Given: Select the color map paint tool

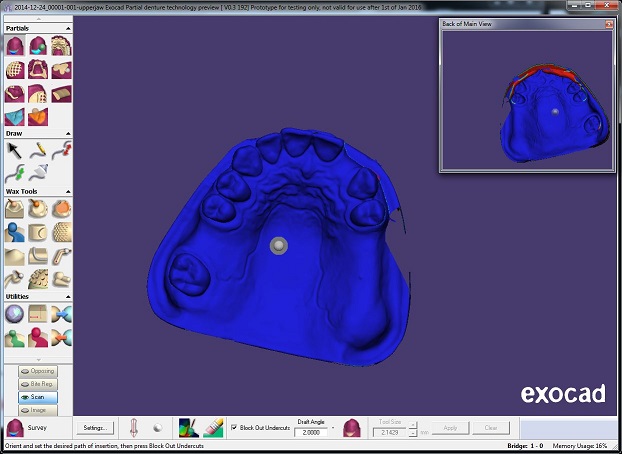Looking at the screenshot, I should (189, 428).
